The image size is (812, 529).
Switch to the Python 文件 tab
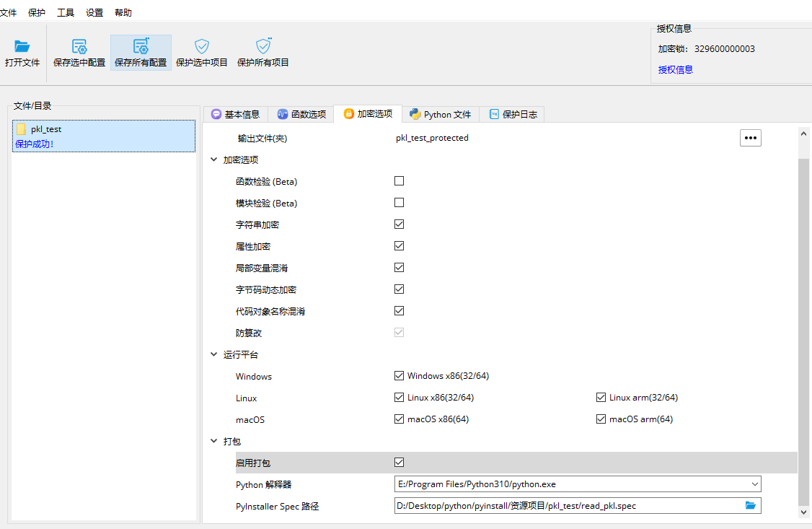(x=440, y=114)
